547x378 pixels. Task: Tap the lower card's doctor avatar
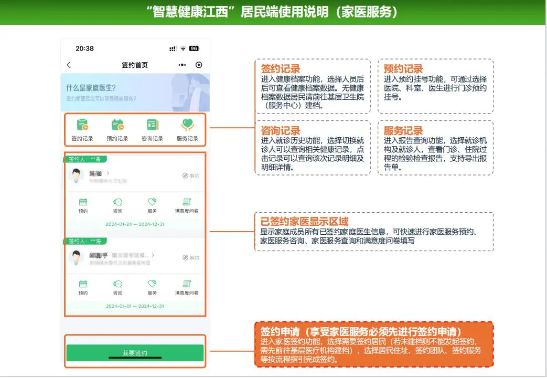[x=76, y=258]
